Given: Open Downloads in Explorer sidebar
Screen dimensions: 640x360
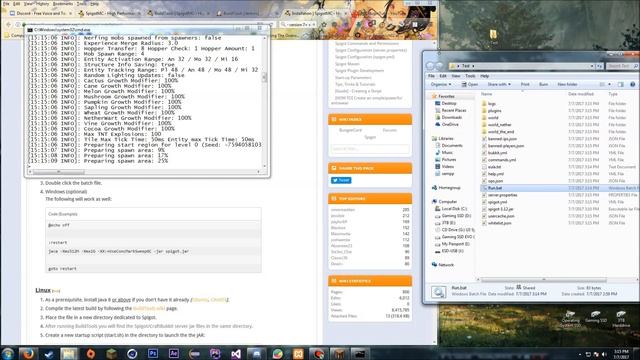Looking at the screenshot, I should point(451,117).
